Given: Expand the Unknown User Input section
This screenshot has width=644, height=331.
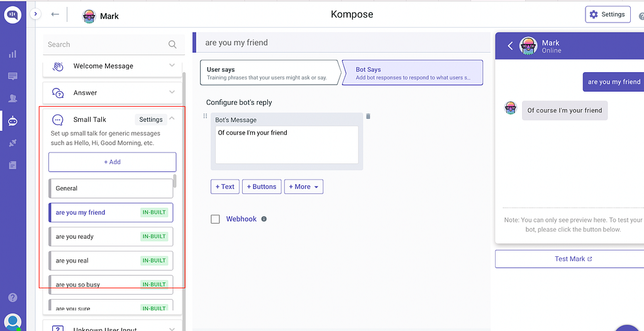Looking at the screenshot, I should pyautogui.click(x=172, y=328).
